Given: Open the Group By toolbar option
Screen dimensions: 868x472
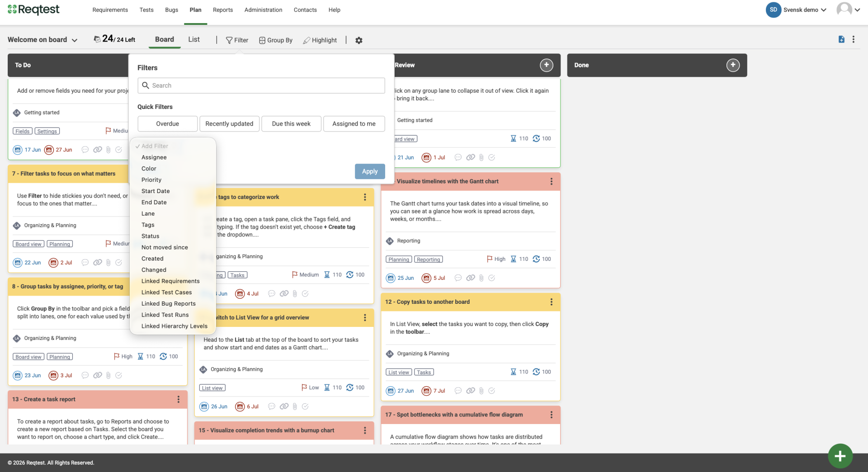Looking at the screenshot, I should point(276,40).
